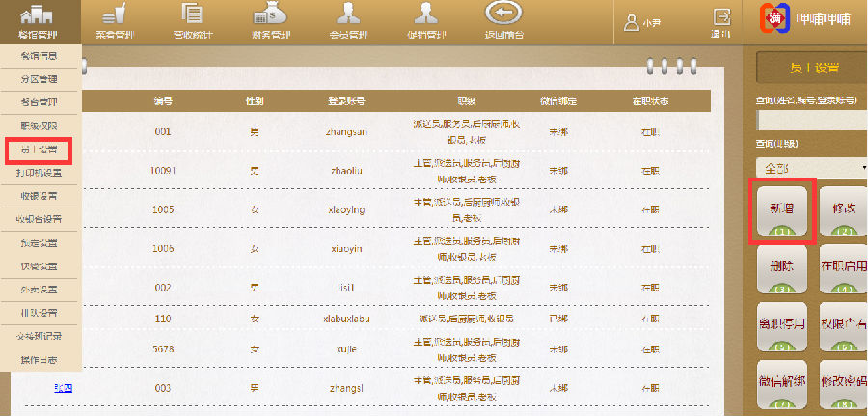This screenshot has height=416, width=868.
Task: Click the 退出 logout icon
Action: (720, 21)
